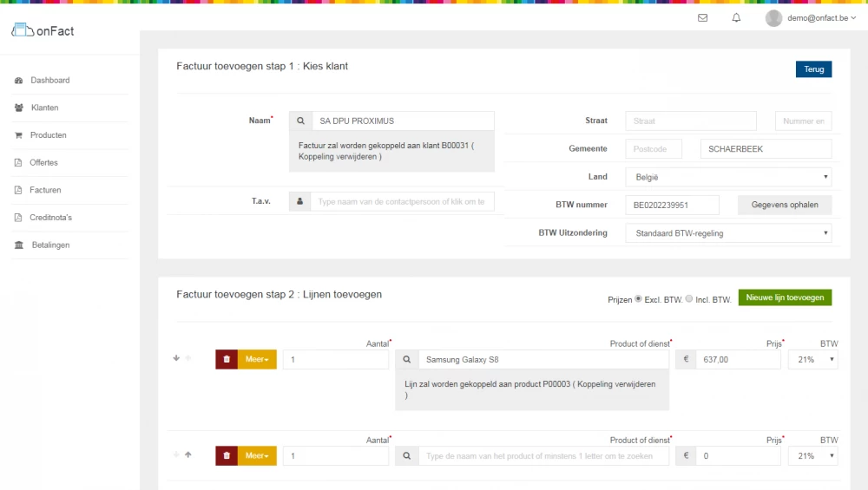Go to Klanten in the sidebar
The height and width of the screenshot is (490, 868).
[x=44, y=108]
